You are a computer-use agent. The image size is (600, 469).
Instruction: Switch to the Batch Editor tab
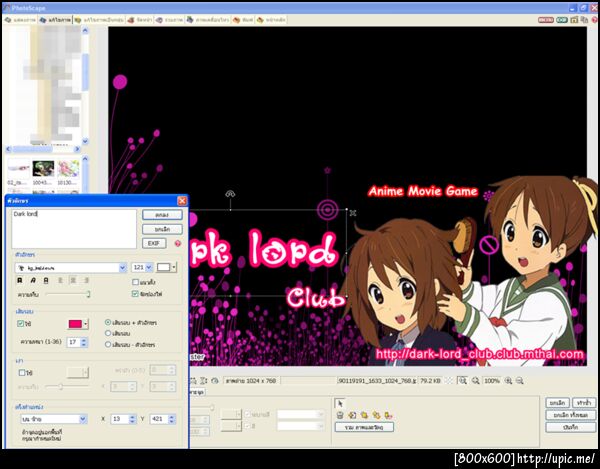pyautogui.click(x=99, y=20)
